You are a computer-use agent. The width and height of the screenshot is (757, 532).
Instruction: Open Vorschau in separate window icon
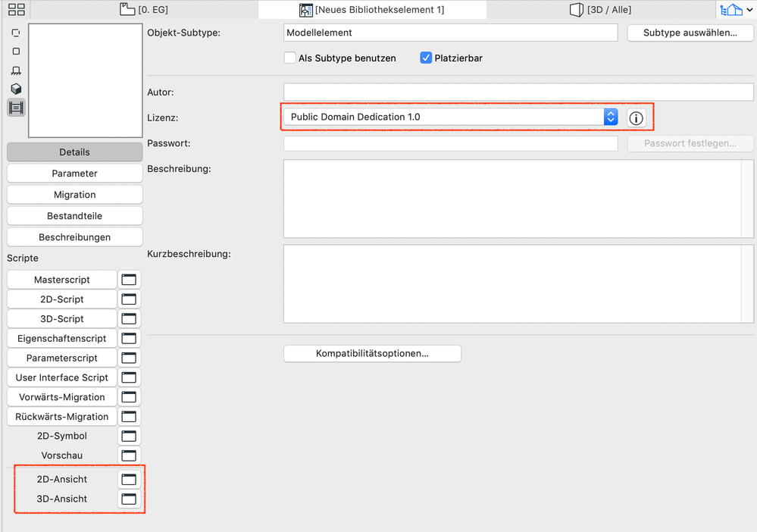[129, 455]
